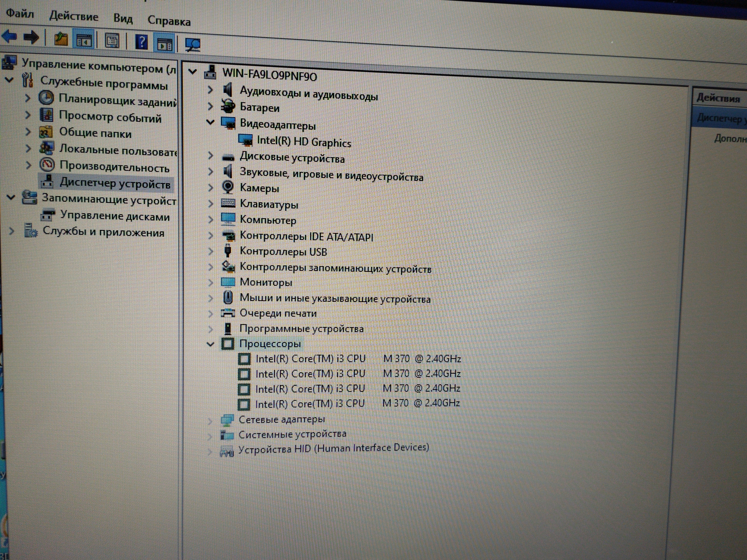Image resolution: width=747 pixels, height=560 pixels.
Task: Expand Службы и приложения node
Action: [12, 231]
